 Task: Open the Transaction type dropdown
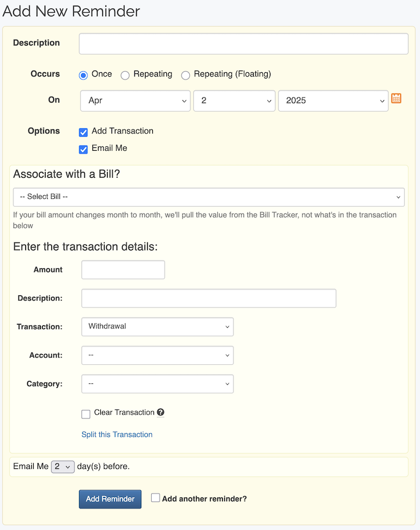point(157,327)
